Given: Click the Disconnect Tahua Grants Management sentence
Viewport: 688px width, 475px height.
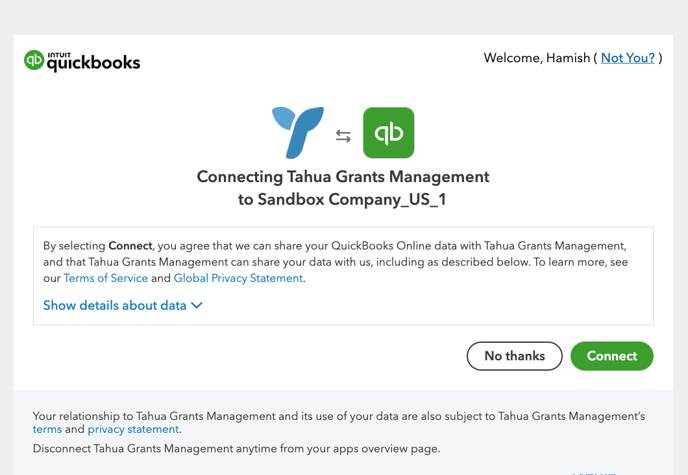Looking at the screenshot, I should point(236,449).
